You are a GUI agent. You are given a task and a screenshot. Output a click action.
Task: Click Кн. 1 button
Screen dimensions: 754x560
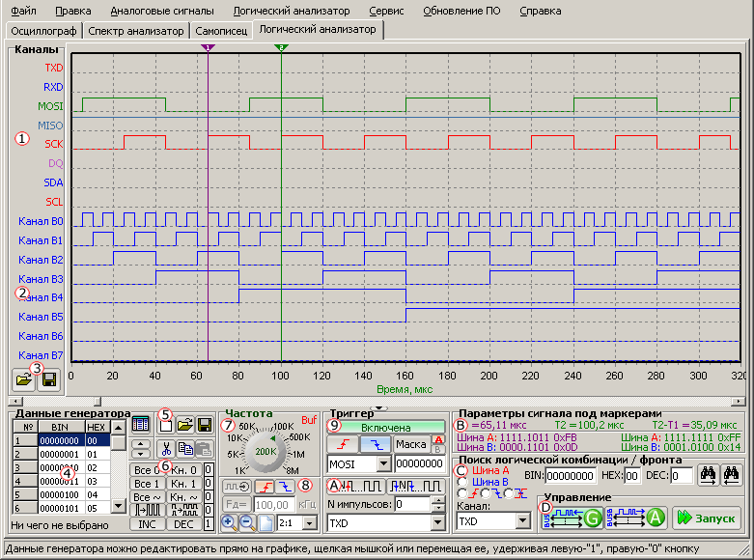point(183,483)
